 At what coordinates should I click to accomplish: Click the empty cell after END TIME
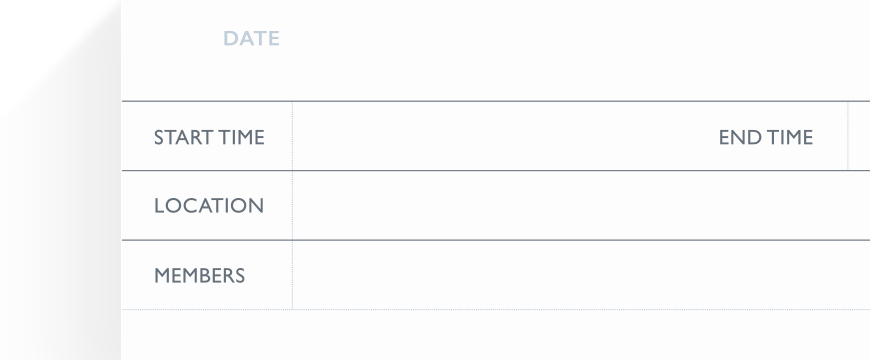859,136
